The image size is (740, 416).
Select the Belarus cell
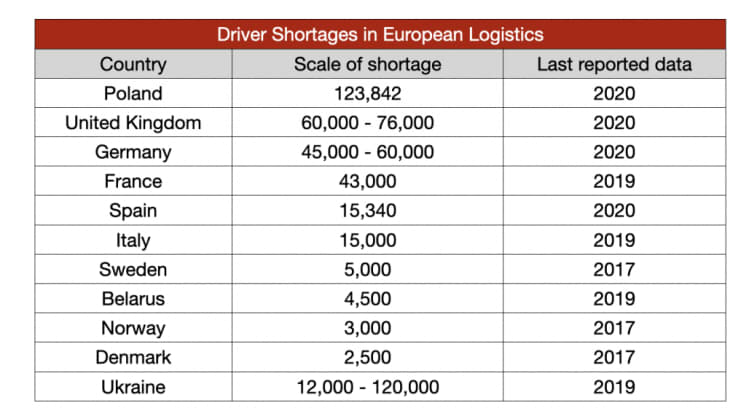tap(133, 299)
